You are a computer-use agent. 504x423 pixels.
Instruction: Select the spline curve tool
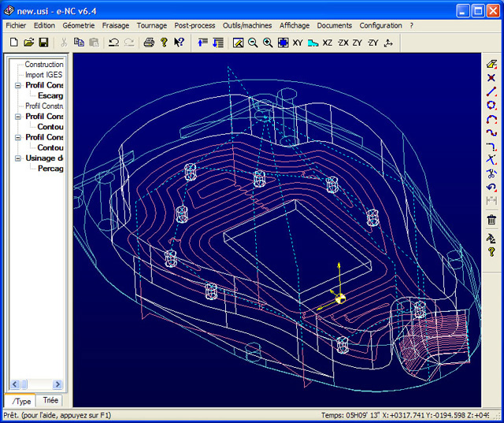491,132
